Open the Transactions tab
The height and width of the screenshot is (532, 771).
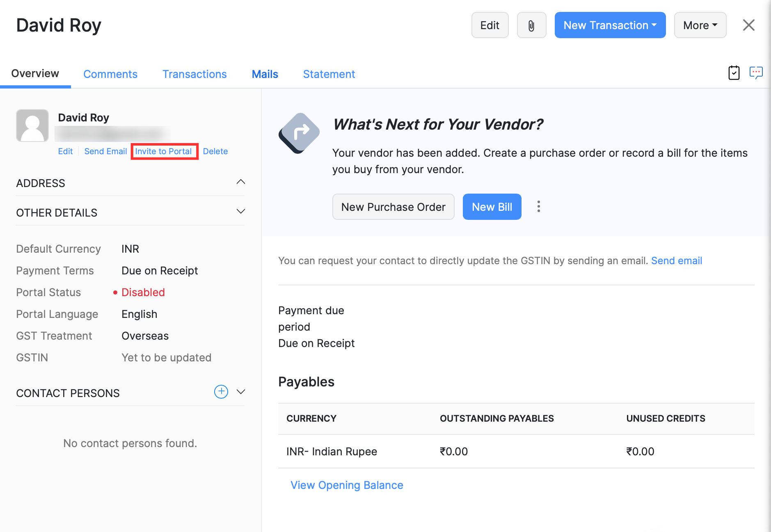point(194,74)
